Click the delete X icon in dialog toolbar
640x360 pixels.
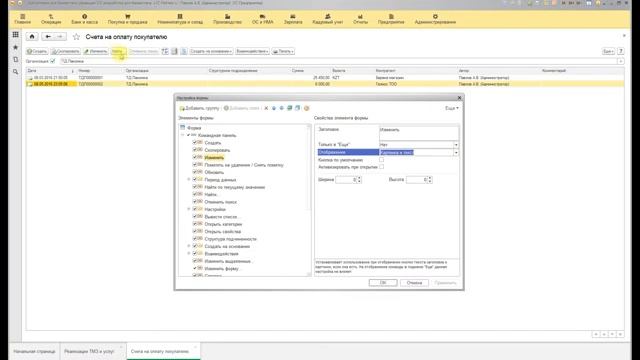266,108
